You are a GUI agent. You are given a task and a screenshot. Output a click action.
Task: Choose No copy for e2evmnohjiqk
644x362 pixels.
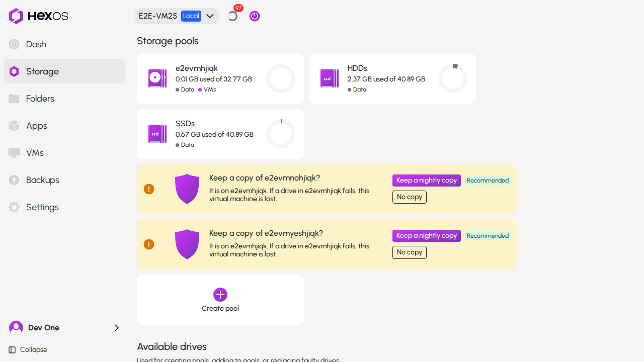(x=410, y=197)
